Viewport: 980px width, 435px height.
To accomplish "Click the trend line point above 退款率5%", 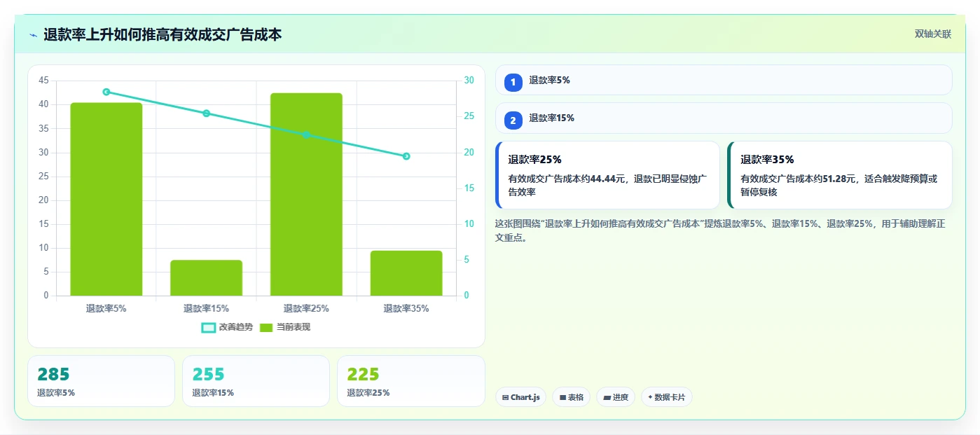I will click(106, 92).
